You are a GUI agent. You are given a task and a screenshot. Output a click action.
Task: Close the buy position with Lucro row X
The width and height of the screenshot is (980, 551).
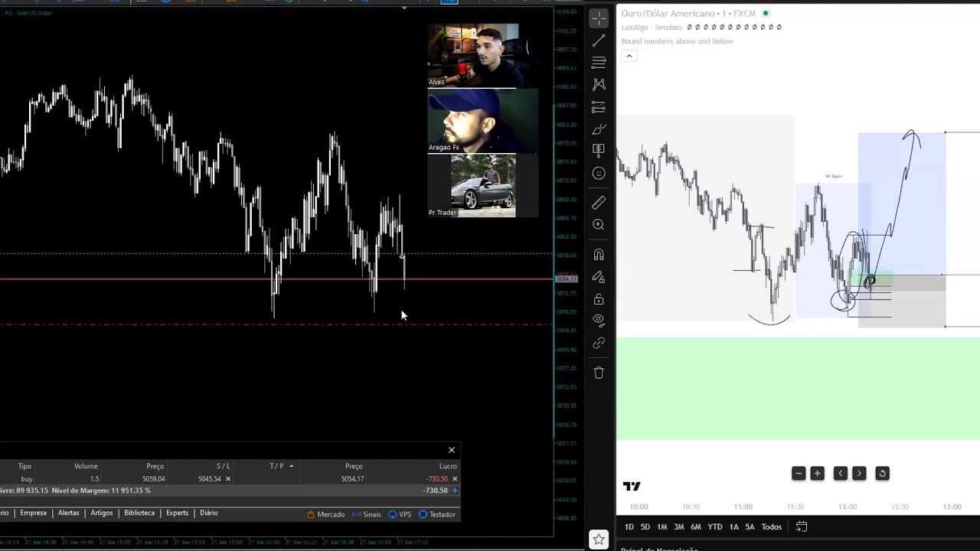(x=454, y=479)
